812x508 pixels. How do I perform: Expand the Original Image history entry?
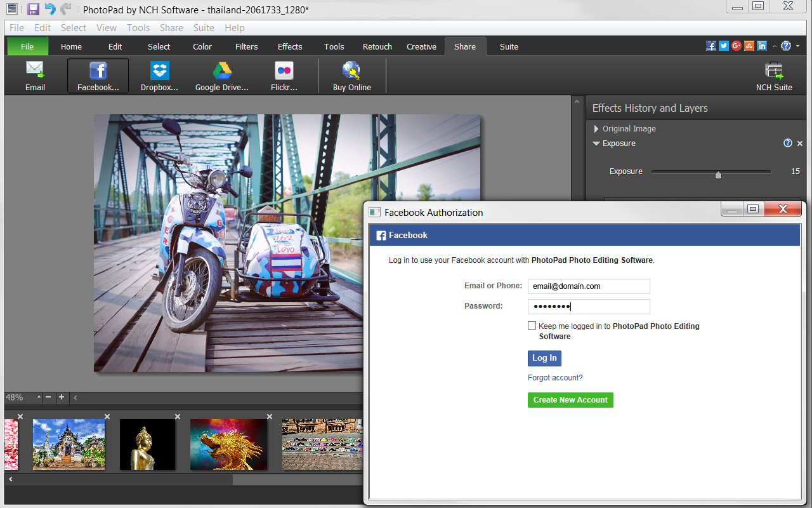596,128
